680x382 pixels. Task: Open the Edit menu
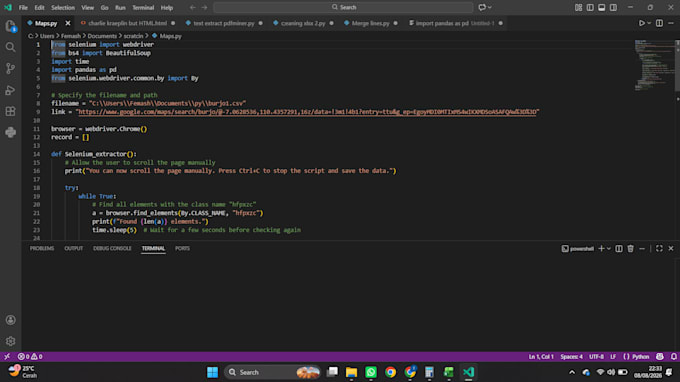click(x=39, y=7)
